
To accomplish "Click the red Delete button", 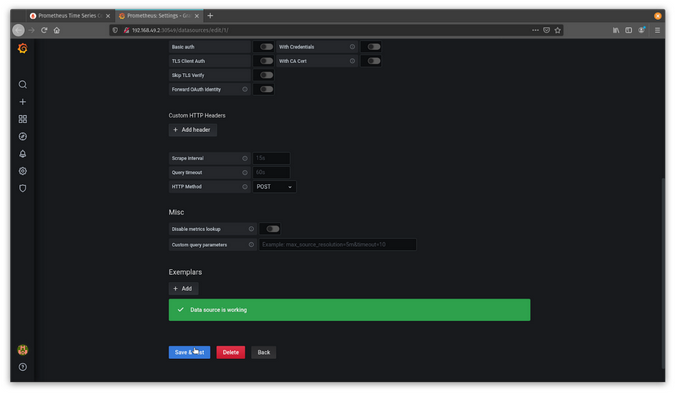I will pos(231,353).
